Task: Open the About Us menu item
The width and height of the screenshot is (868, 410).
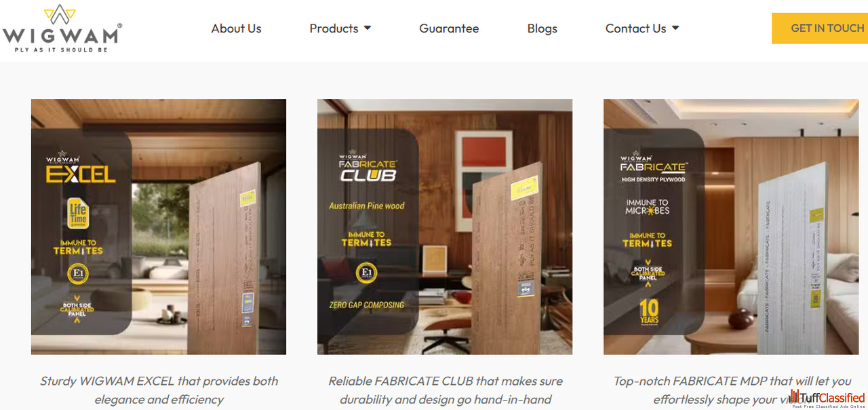Action: (x=236, y=29)
